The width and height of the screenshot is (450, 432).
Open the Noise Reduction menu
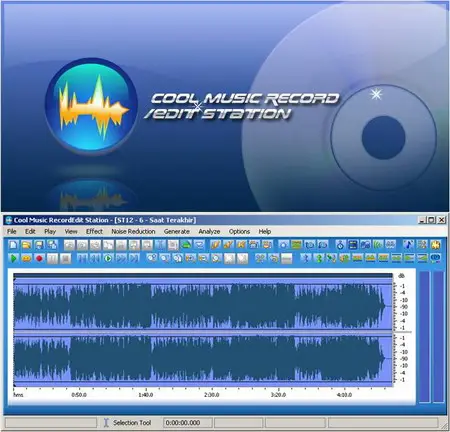click(133, 231)
